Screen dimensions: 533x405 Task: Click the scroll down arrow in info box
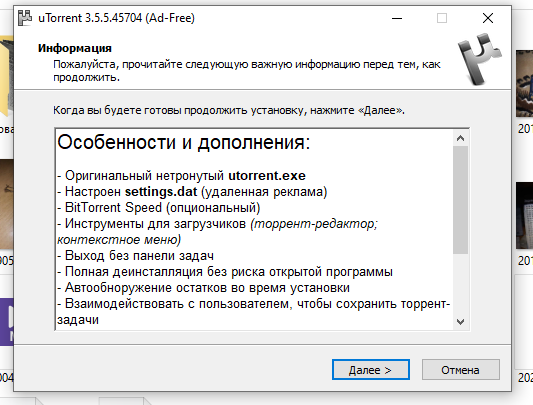pos(461,321)
